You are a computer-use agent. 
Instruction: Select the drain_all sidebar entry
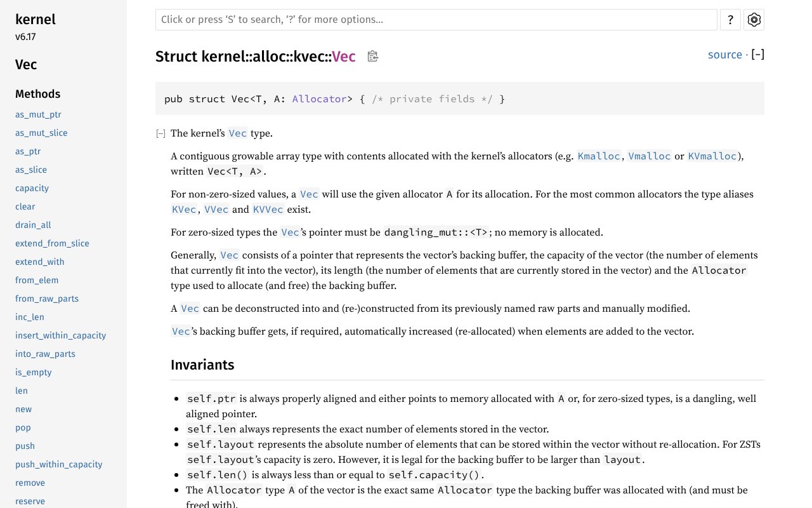33,225
